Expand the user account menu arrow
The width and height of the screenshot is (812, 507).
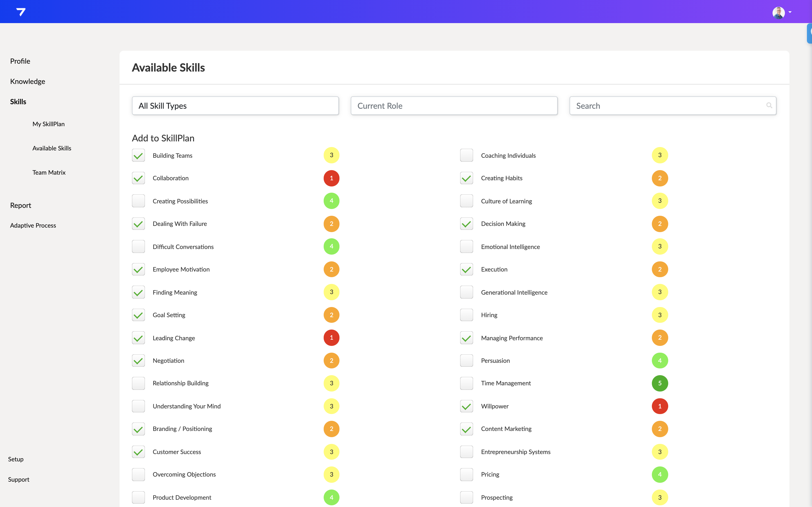[790, 12]
